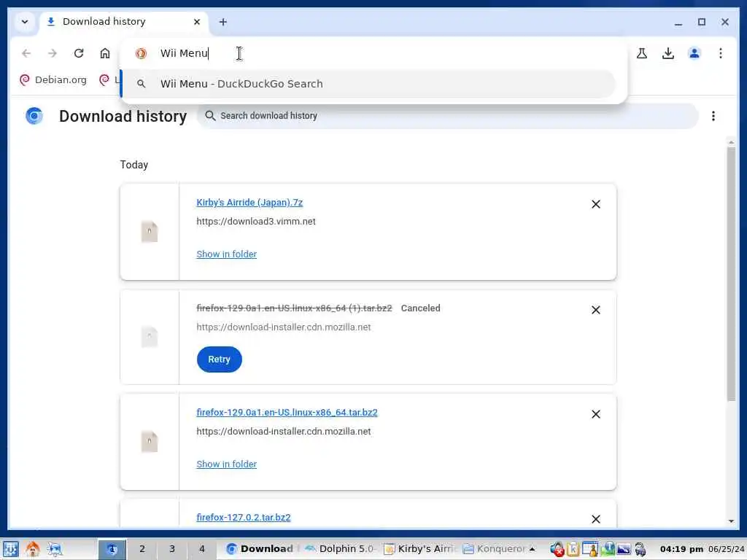Activate the Download taskbar window button

tap(260, 549)
